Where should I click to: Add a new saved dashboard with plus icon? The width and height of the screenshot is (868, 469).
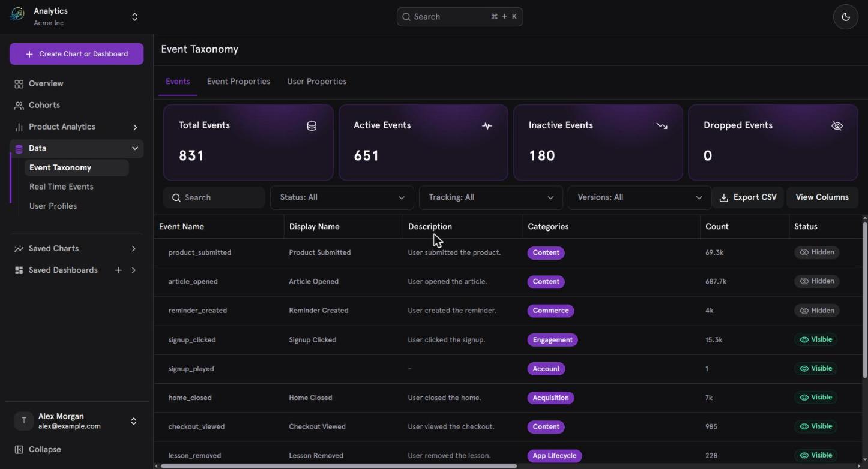pyautogui.click(x=118, y=270)
